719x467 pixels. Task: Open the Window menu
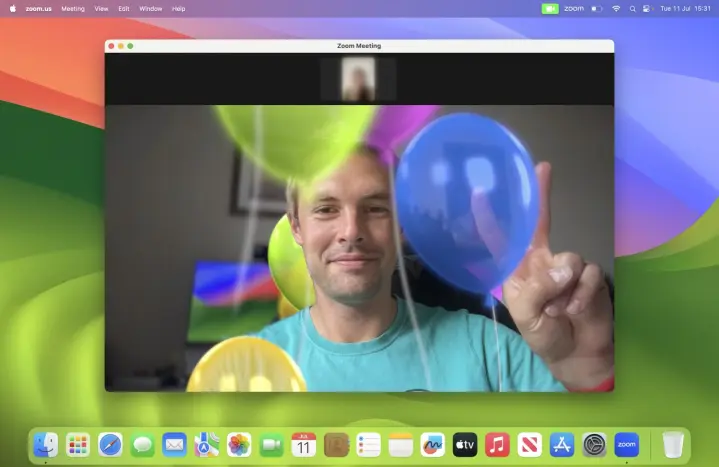point(150,9)
